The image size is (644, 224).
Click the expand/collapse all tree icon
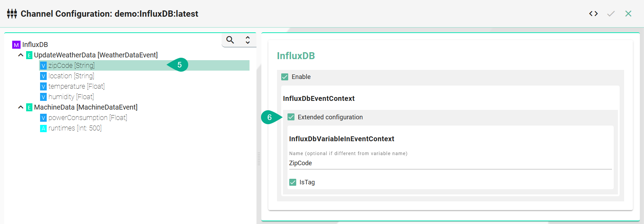point(247,40)
